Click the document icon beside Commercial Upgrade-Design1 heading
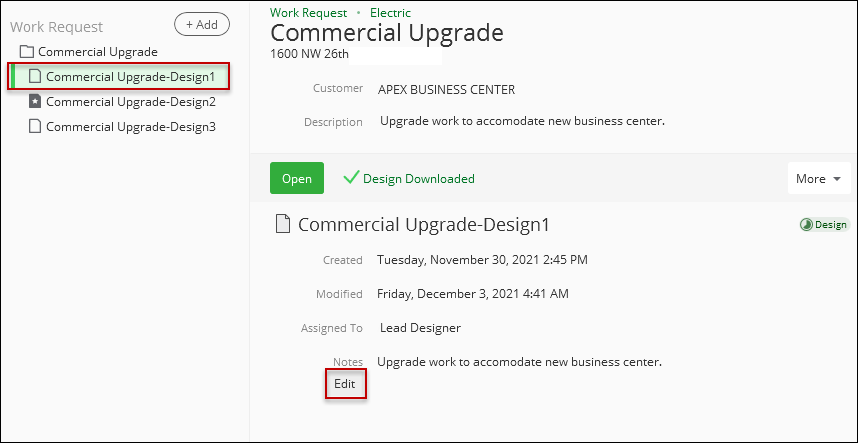Viewport: 858px width, 443px height. pos(282,224)
